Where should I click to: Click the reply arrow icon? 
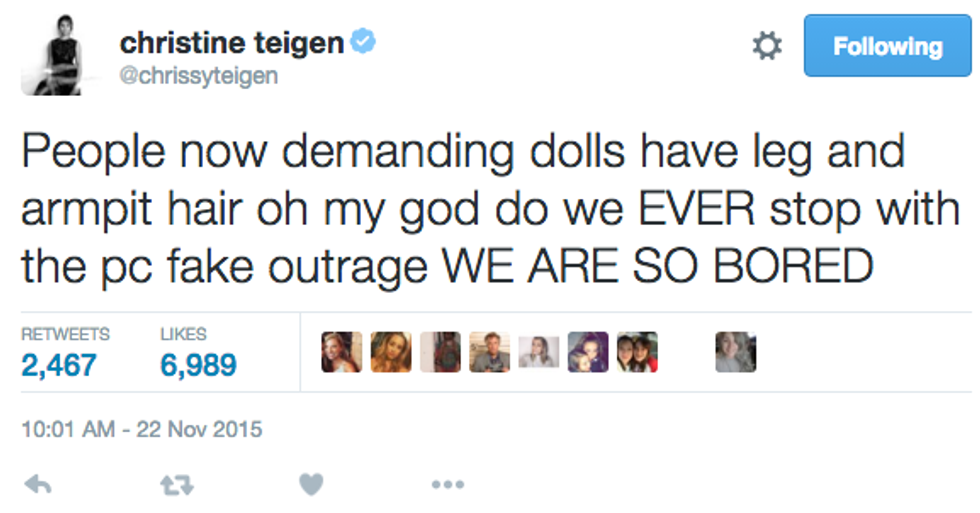[x=37, y=486]
